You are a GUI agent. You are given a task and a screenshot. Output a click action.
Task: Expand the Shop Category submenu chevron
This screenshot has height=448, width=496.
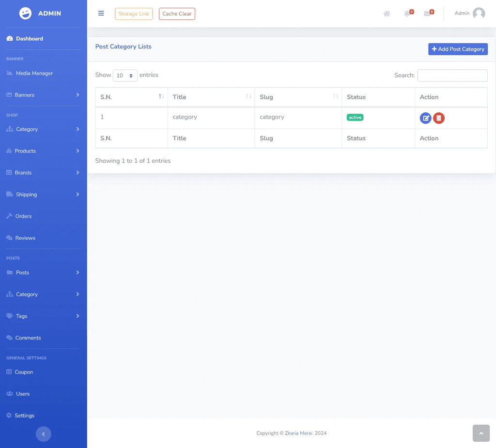coord(77,129)
